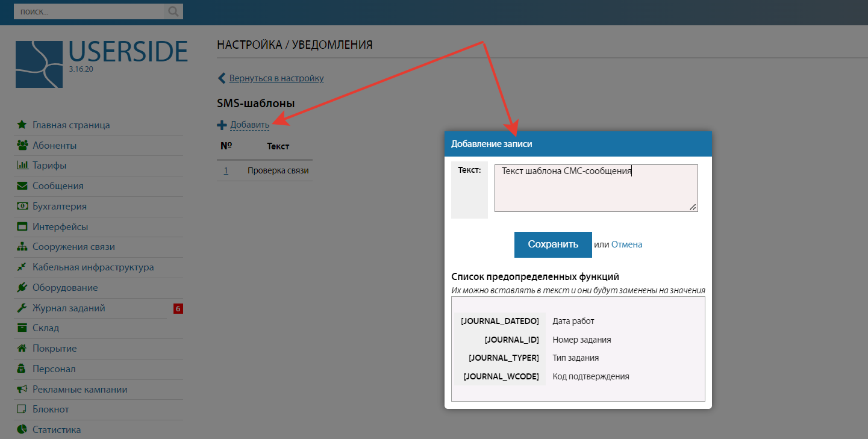The height and width of the screenshot is (439, 868).
Task: Open the Блокнот menu item
Action: tap(51, 409)
